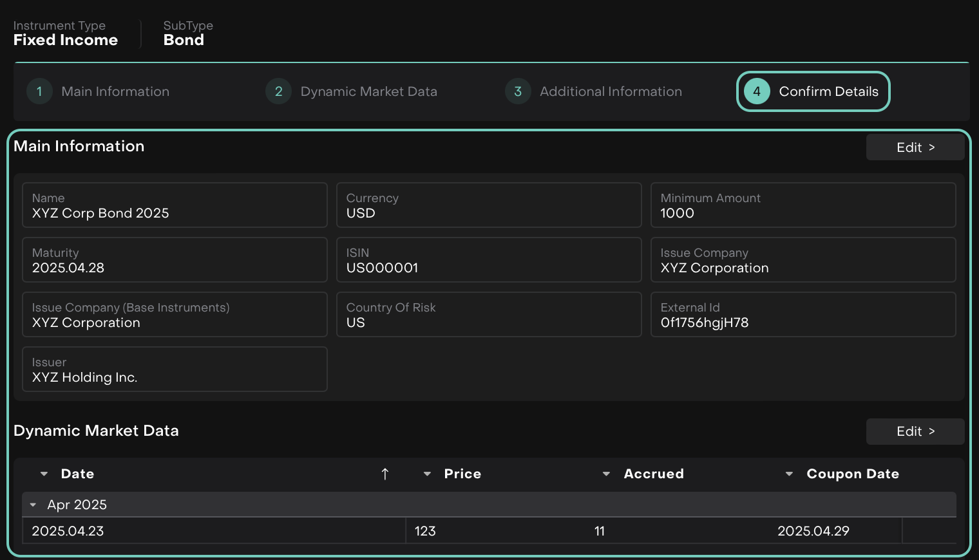Viewport: 979px width, 560px height.
Task: Edit the Dynamic Market Data section
Action: coord(915,431)
